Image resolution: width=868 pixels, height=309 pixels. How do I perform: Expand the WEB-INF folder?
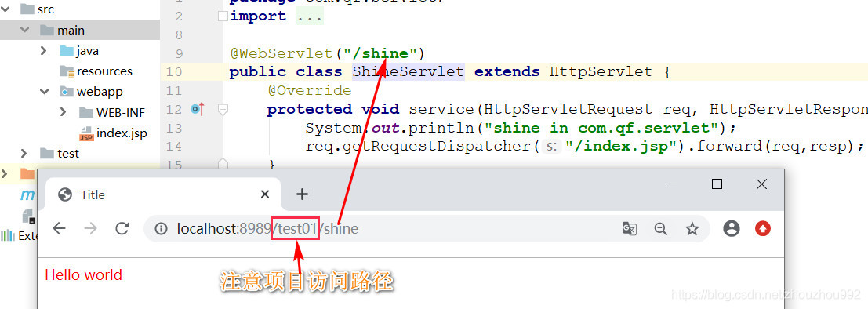tap(63, 112)
